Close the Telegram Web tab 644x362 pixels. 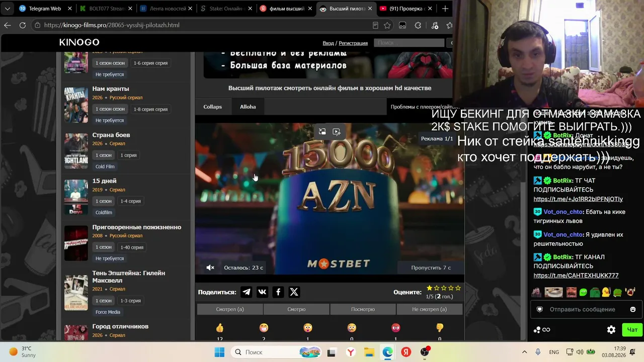click(x=69, y=9)
